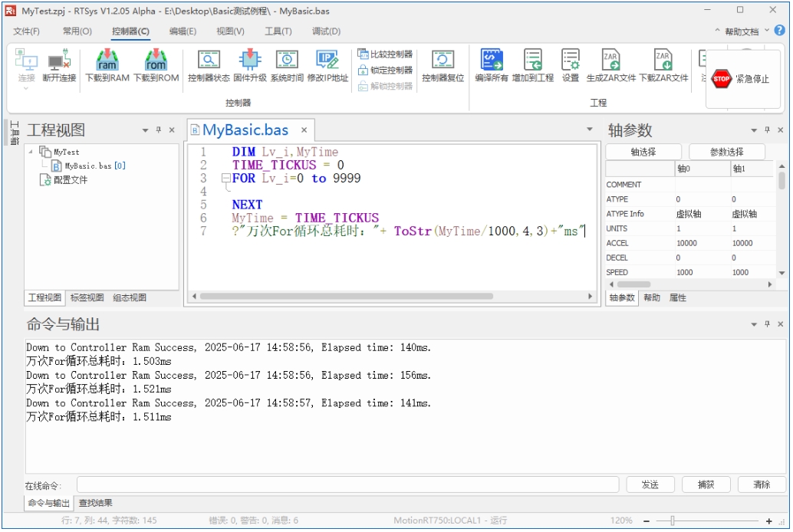
Task: Switch to 标签视图 tab
Action: [87, 298]
